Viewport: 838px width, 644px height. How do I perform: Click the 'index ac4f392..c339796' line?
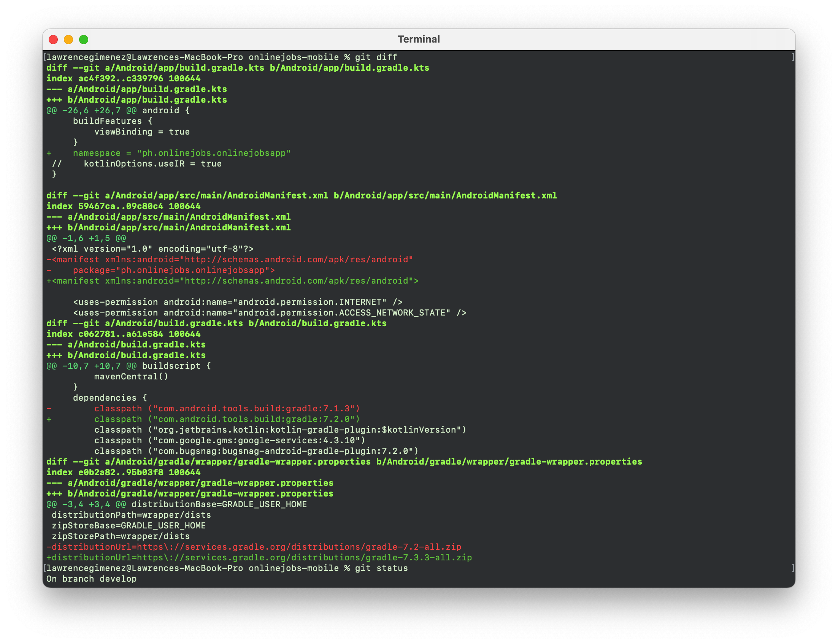click(x=123, y=79)
